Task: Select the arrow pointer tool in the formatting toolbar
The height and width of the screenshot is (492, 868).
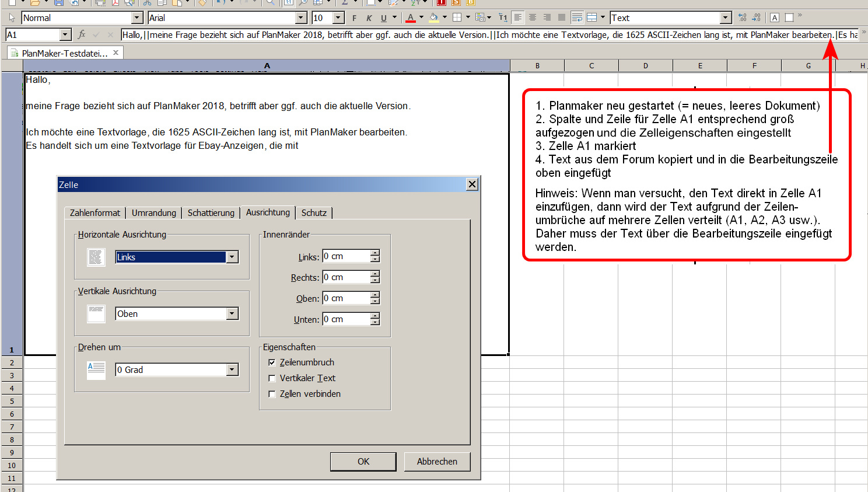Action: [x=12, y=18]
